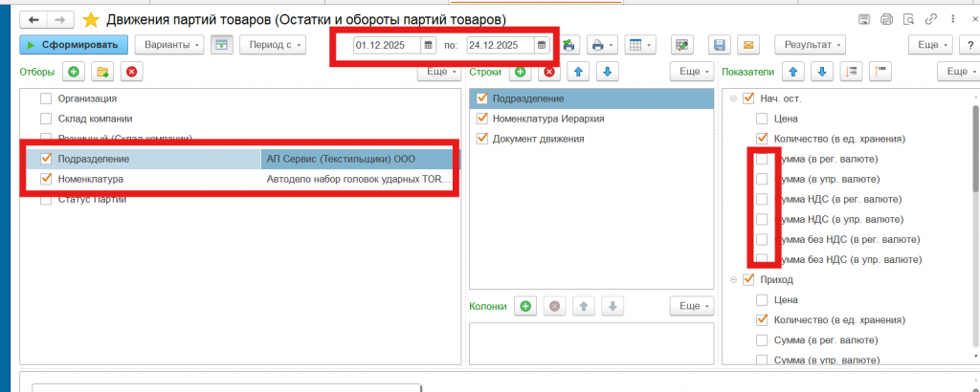This screenshot has height=392, width=980.
Task: Delete filter with red X in Отборы
Action: click(131, 72)
